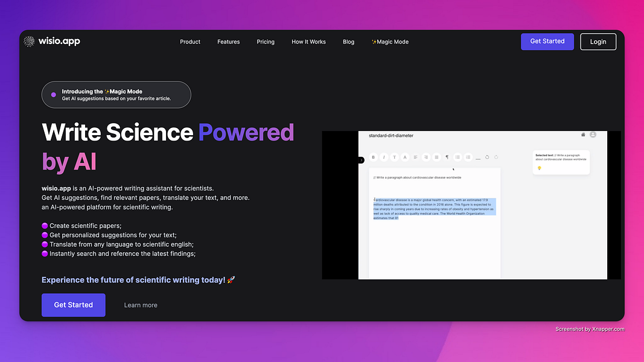Click the yellow lightbulb suggestion icon
The width and height of the screenshot is (644, 362).
pyautogui.click(x=539, y=168)
